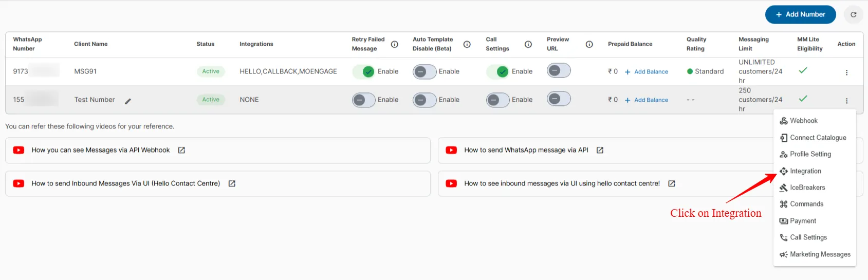Click YouTube icon for API Webhook video
This screenshot has height=280, width=868.
tap(19, 150)
